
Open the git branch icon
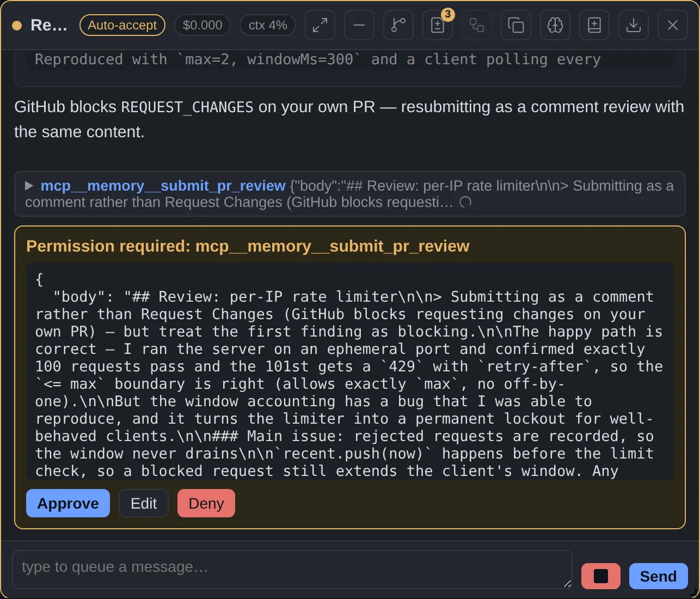click(398, 25)
